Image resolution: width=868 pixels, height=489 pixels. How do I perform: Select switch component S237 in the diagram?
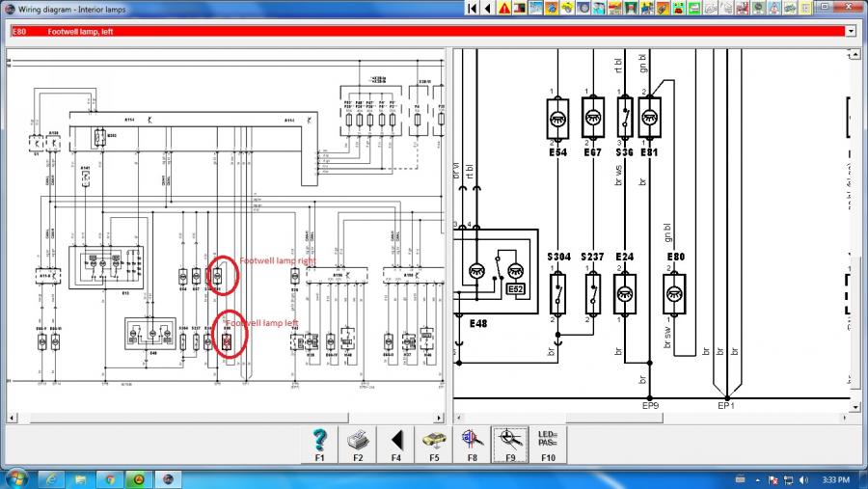point(593,293)
